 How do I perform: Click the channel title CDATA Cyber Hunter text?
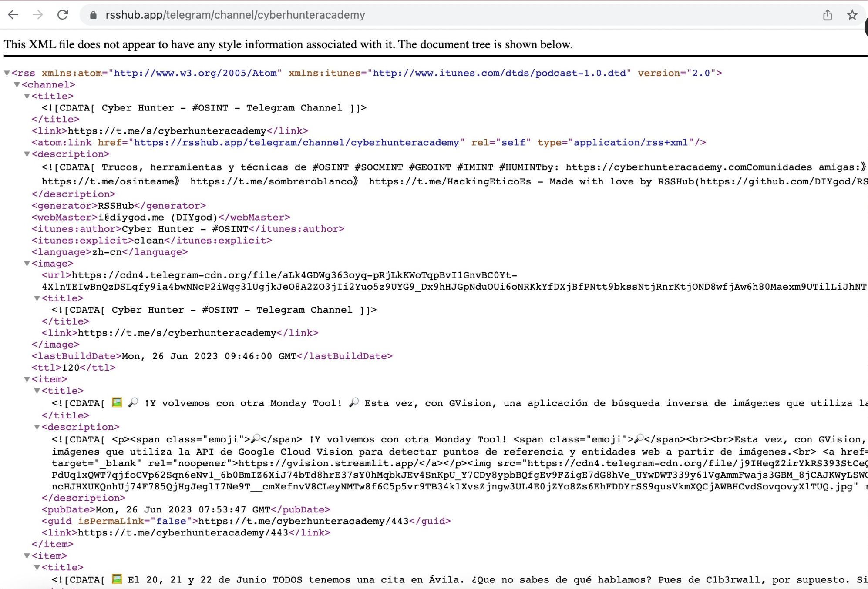pyautogui.click(x=204, y=108)
